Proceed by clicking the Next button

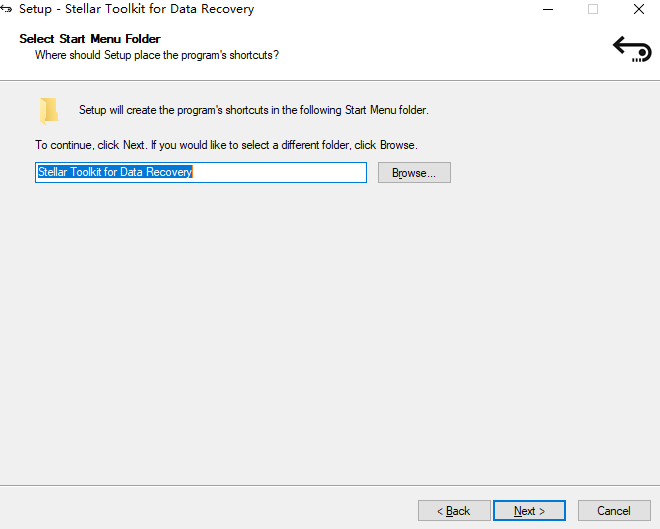[529, 511]
